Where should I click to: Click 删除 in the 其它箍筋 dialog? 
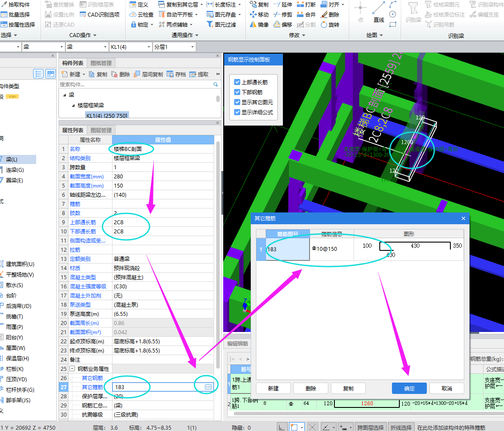(311, 389)
